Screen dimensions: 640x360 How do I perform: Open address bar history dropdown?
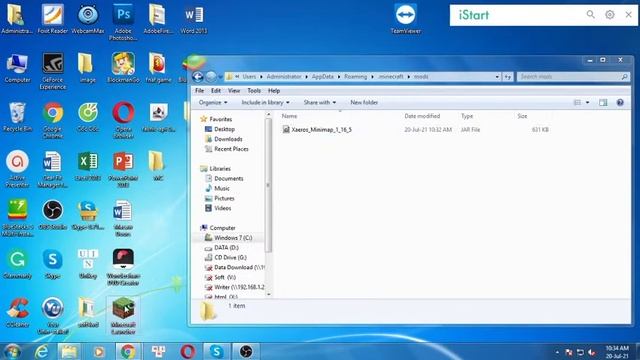(x=497, y=77)
